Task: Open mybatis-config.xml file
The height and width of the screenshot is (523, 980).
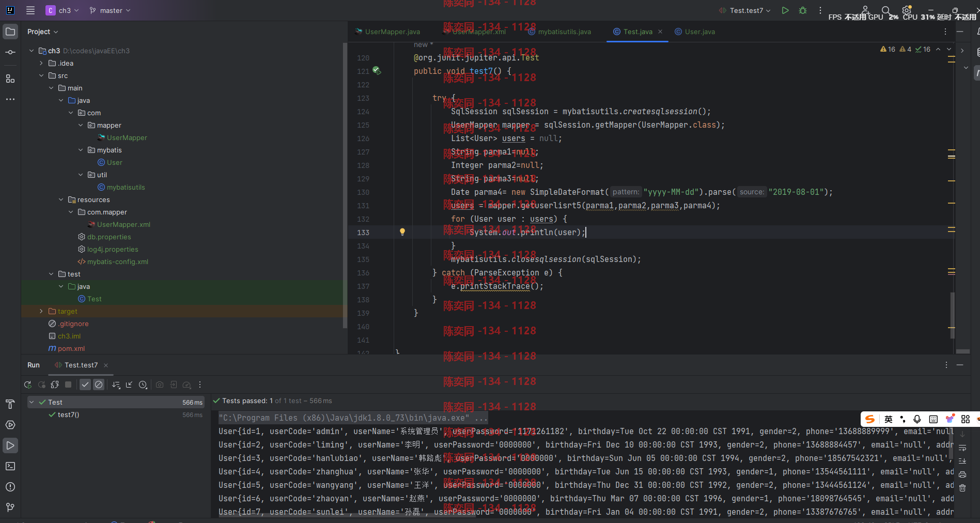Action: (113, 261)
